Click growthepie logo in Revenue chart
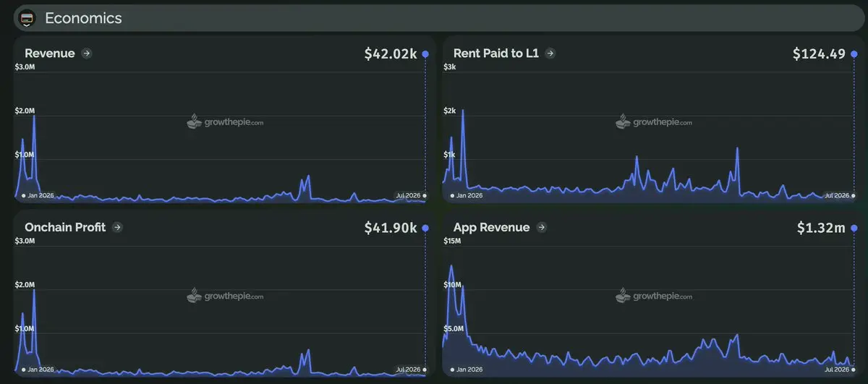This screenshot has height=384, width=868. point(225,121)
